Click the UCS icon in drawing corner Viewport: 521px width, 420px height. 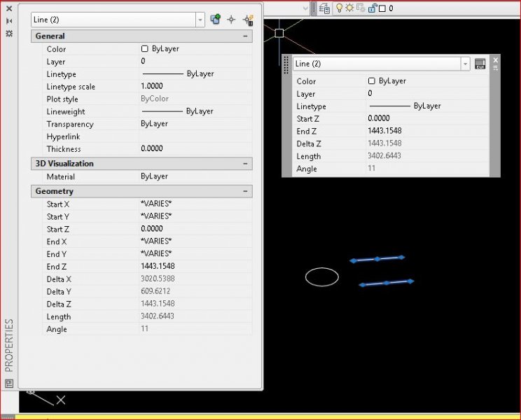point(46,398)
